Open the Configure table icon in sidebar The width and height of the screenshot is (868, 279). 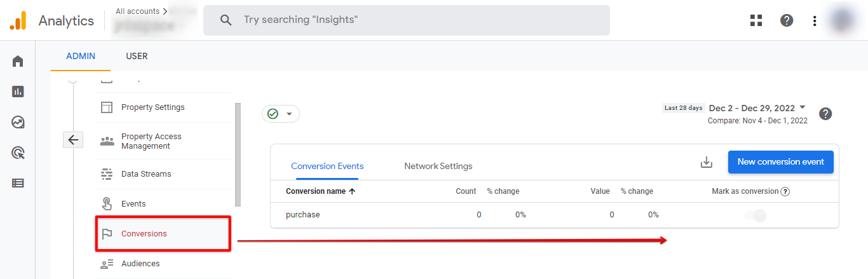click(18, 183)
